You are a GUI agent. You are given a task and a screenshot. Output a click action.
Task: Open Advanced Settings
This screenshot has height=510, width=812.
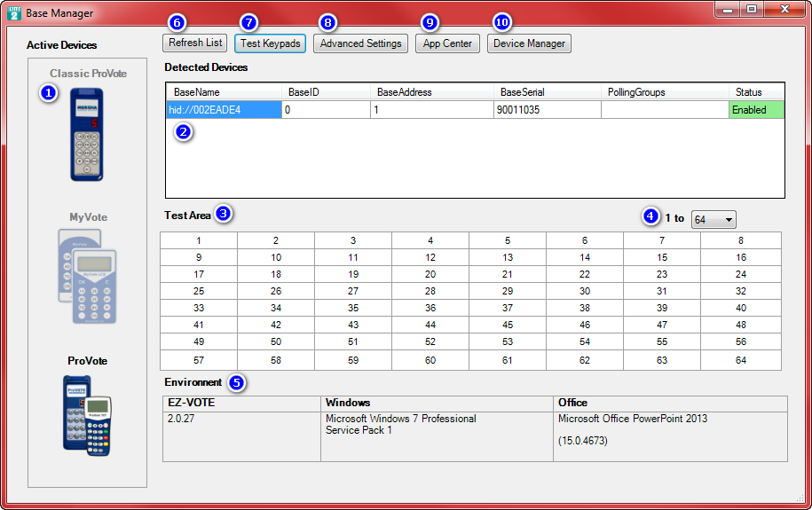(x=360, y=43)
